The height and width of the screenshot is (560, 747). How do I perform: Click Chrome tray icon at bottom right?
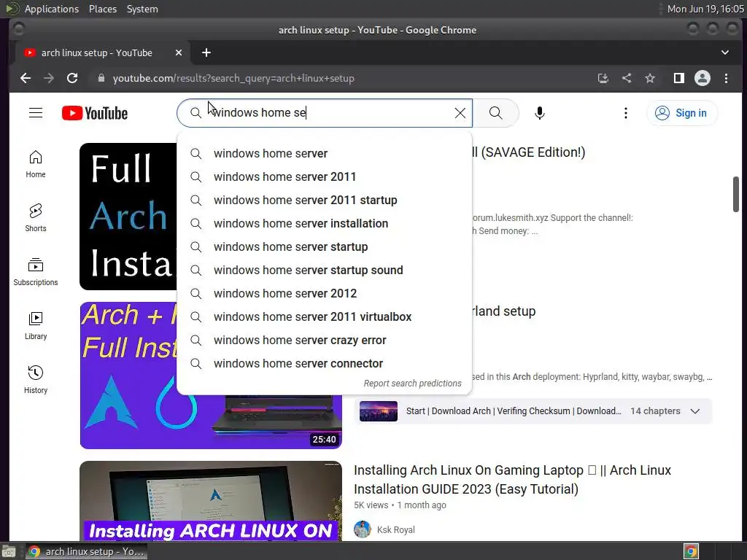click(x=691, y=551)
